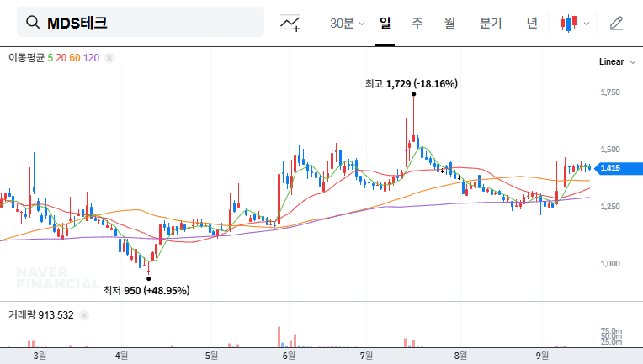Expand the 30분 minute interval dropdown
The width and height of the screenshot is (643, 364).
point(347,23)
